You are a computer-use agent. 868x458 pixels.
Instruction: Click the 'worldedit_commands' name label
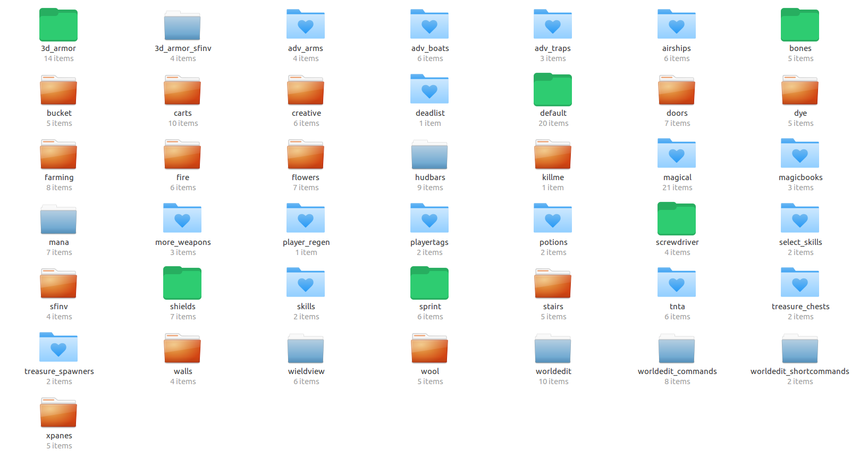pyautogui.click(x=677, y=371)
